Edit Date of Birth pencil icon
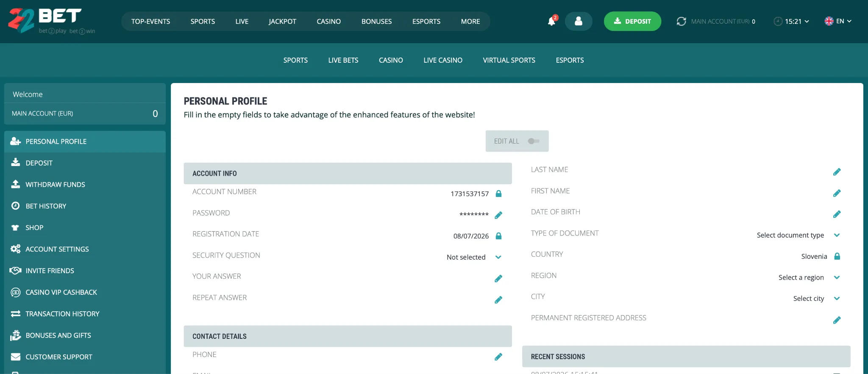 [x=837, y=214]
